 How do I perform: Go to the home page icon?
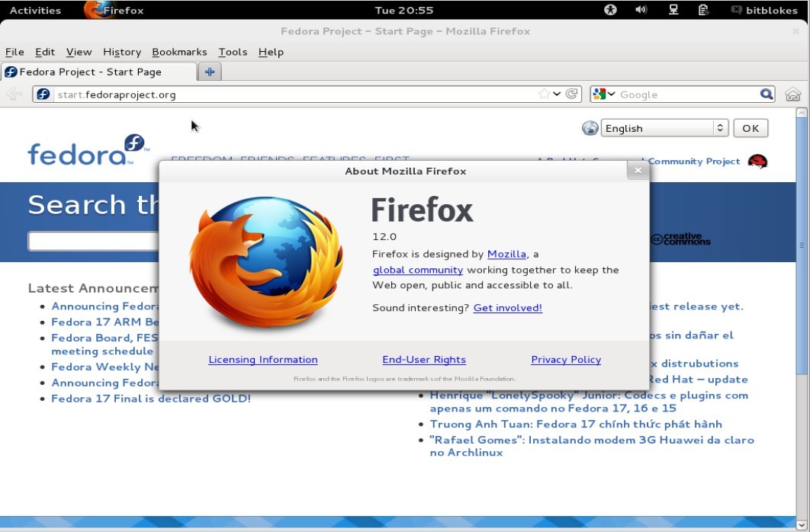[793, 95]
